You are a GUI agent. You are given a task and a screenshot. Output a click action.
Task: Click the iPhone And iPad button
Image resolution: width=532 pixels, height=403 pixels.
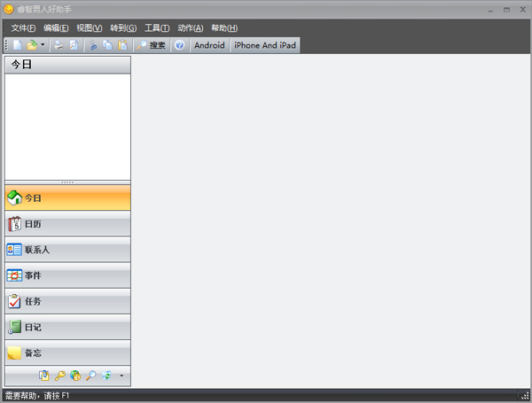tap(264, 45)
